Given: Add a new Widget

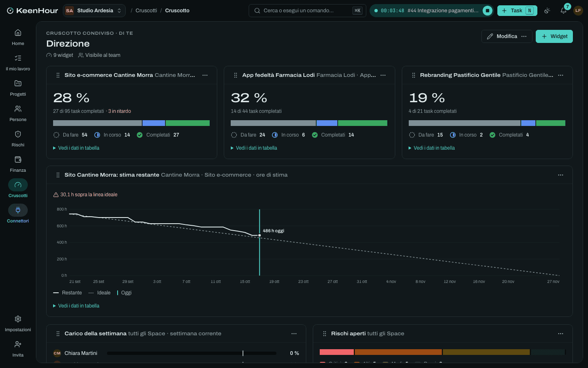Looking at the screenshot, I should pos(554,36).
